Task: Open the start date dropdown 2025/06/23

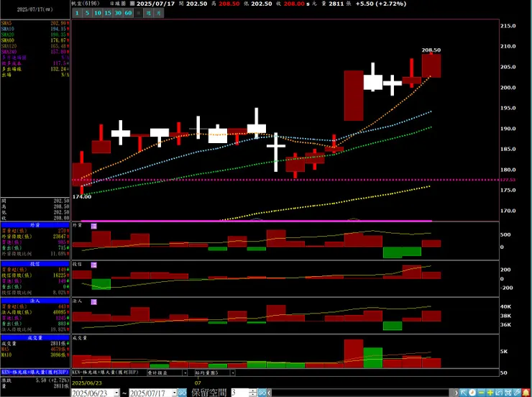Action: 116,393
